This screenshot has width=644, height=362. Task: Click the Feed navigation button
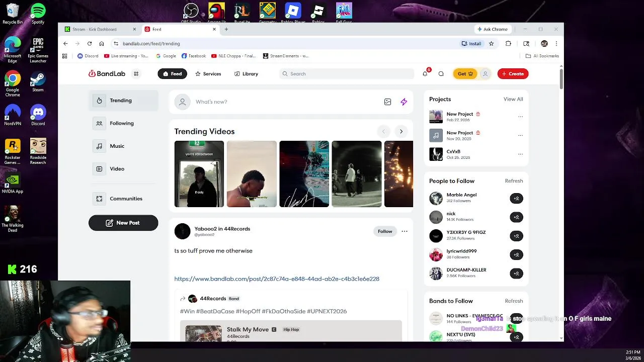(x=172, y=74)
